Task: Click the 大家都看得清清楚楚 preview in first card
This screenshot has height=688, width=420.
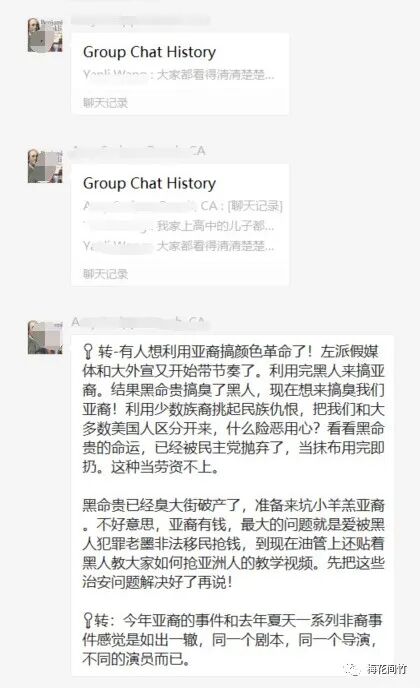Action: (x=215, y=75)
